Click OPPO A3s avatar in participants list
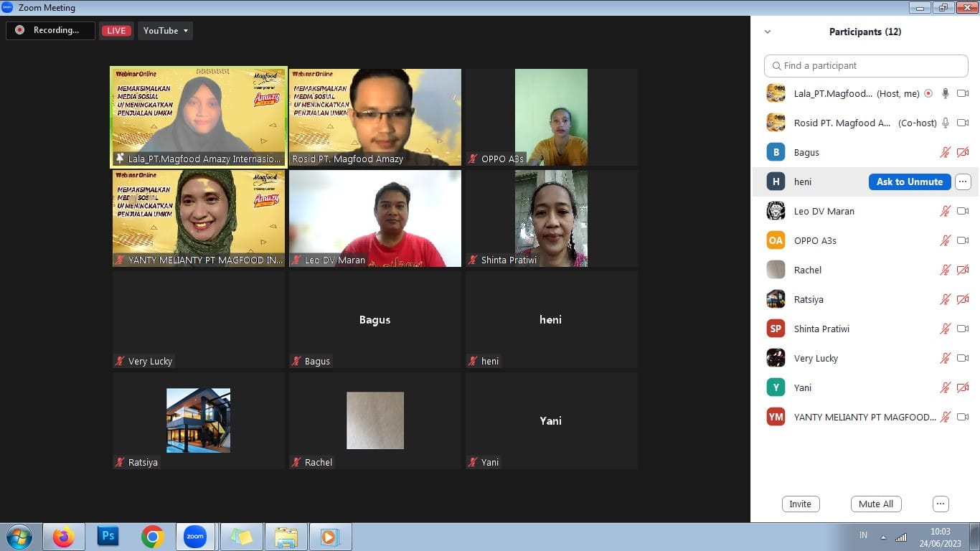The height and width of the screenshot is (551, 980). tap(776, 240)
